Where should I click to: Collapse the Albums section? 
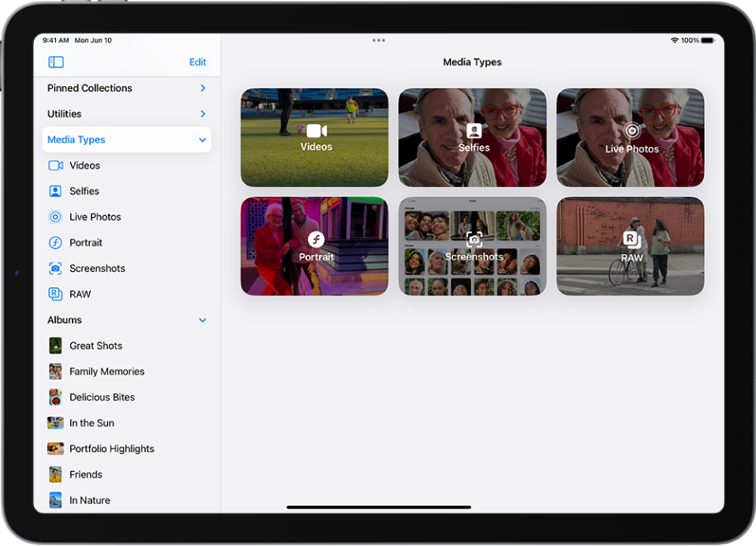[x=202, y=320]
